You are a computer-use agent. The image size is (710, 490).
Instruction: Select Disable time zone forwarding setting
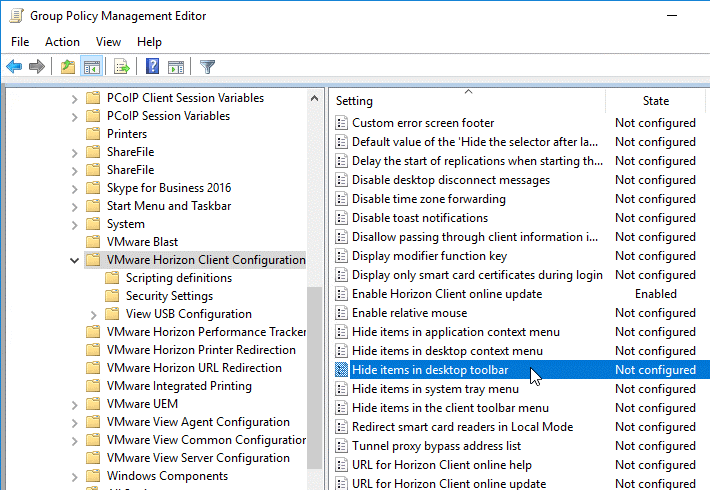pyautogui.click(x=429, y=199)
